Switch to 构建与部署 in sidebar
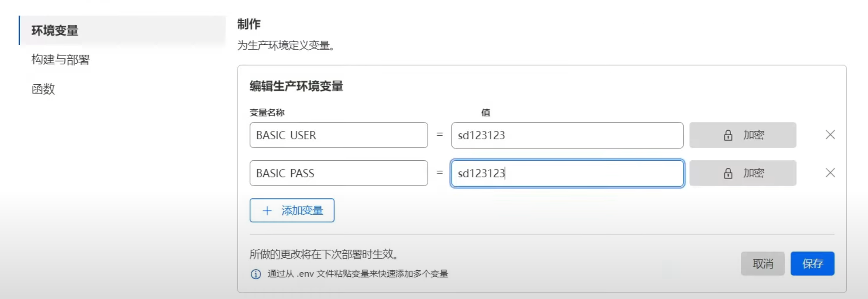Image resolution: width=868 pixels, height=299 pixels. (61, 60)
